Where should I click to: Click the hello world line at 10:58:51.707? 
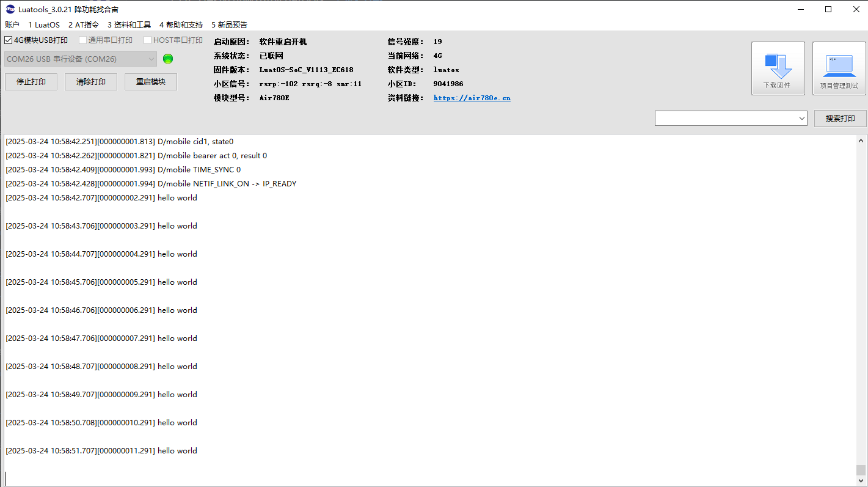pos(101,451)
